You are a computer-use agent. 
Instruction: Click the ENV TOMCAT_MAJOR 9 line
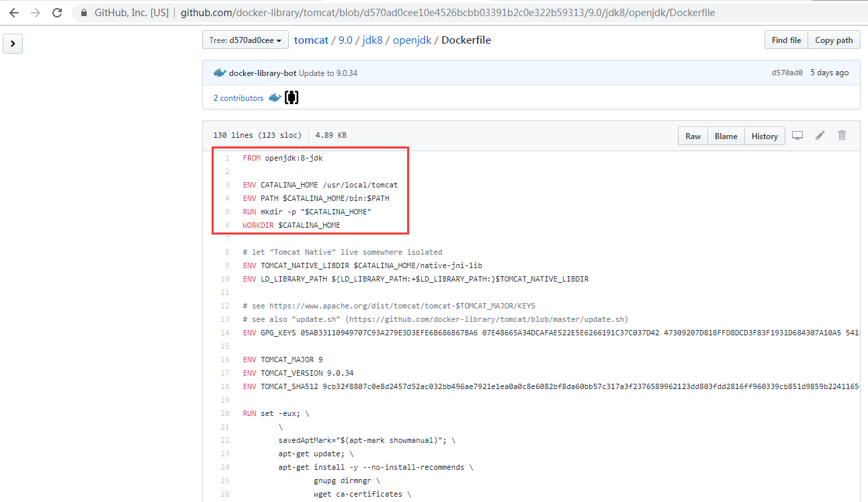tap(283, 360)
